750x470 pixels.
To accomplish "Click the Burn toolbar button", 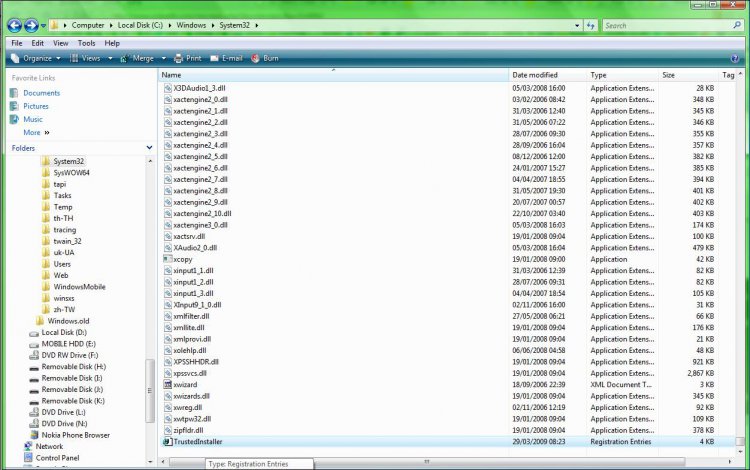I will 265,58.
